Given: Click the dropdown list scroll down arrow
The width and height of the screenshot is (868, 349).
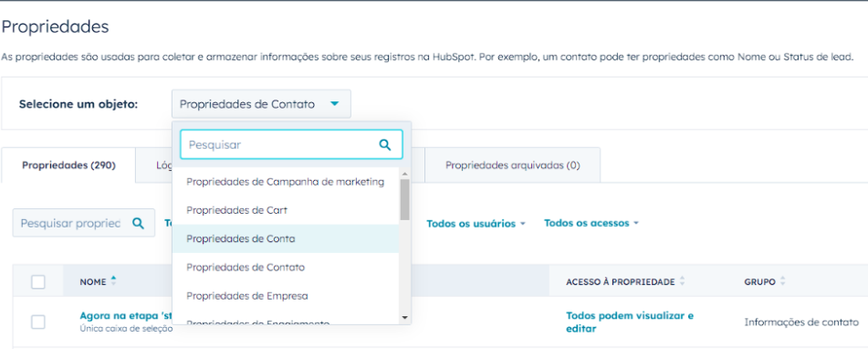Looking at the screenshot, I should (x=404, y=317).
